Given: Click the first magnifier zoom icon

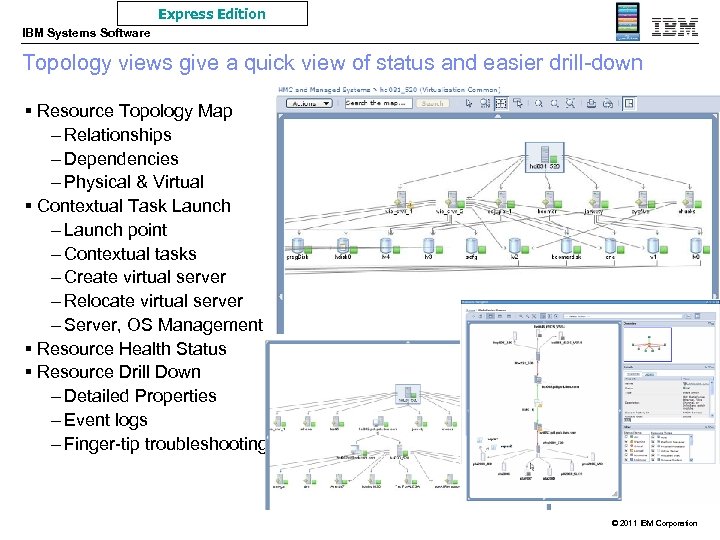Looking at the screenshot, I should 539,103.
